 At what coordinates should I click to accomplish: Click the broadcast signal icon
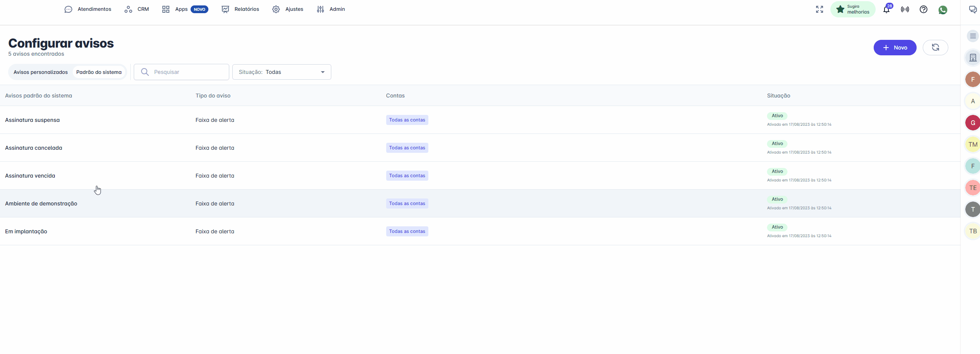click(x=905, y=9)
